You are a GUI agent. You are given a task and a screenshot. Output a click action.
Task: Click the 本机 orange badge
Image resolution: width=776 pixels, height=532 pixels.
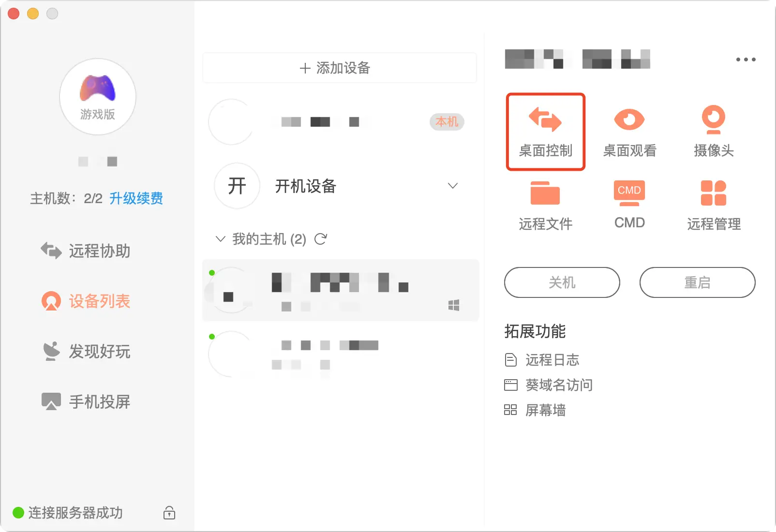[447, 122]
